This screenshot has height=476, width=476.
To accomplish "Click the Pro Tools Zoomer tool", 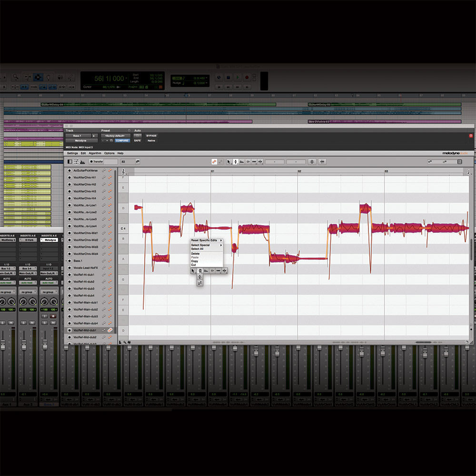I will [x=15, y=77].
